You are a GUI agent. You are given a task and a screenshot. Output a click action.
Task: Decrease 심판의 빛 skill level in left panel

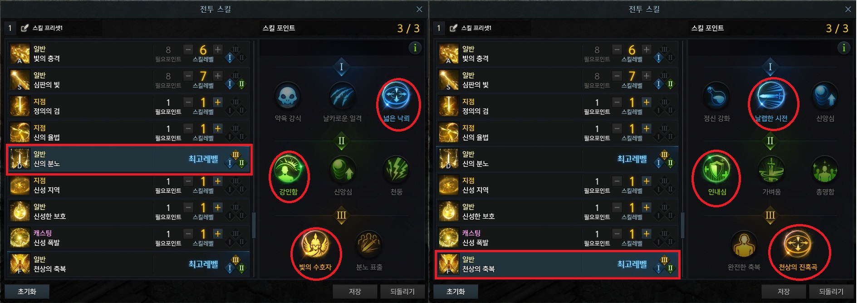click(x=188, y=76)
